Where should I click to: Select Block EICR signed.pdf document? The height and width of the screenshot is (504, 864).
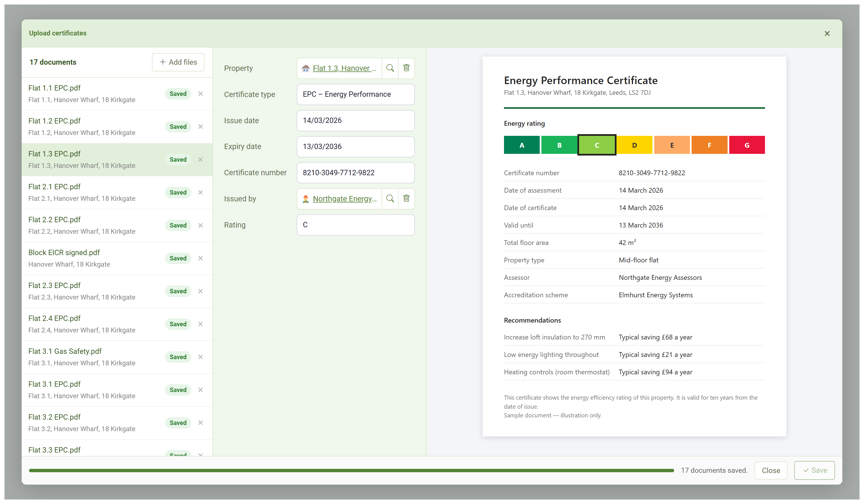pyautogui.click(x=117, y=258)
